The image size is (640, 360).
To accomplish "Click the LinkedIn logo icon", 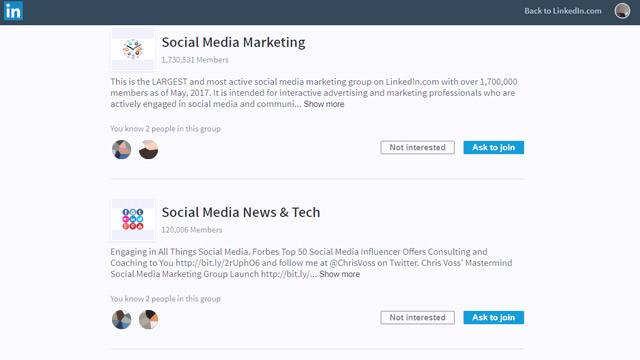I will [x=13, y=11].
